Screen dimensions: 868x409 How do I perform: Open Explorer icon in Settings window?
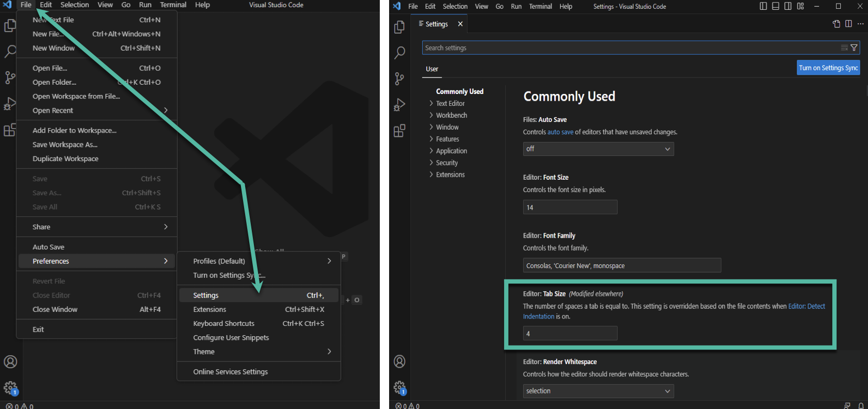(x=399, y=27)
